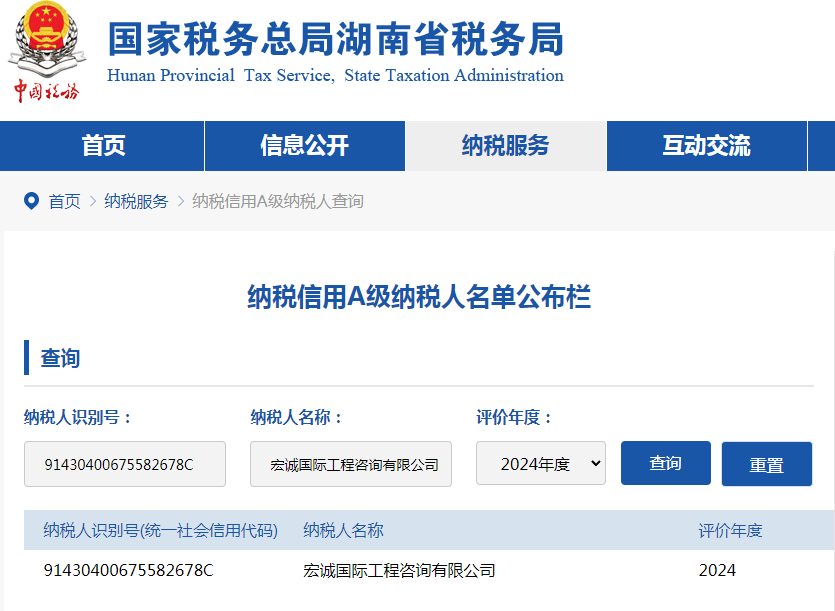Select result cell 宏诚国际工程咨询有限公司
Screen dimensions: 835x611
[399, 571]
